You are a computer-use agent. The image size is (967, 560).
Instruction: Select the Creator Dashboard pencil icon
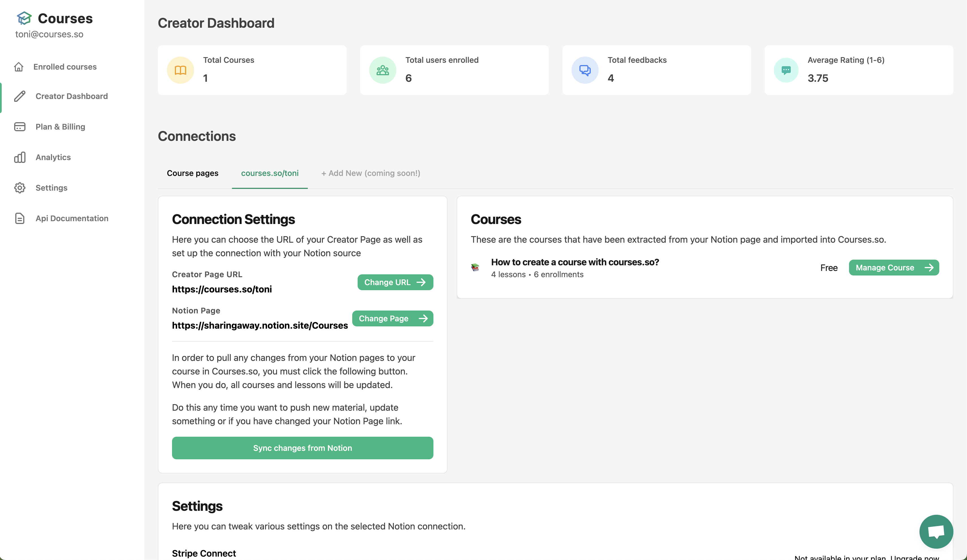[20, 96]
